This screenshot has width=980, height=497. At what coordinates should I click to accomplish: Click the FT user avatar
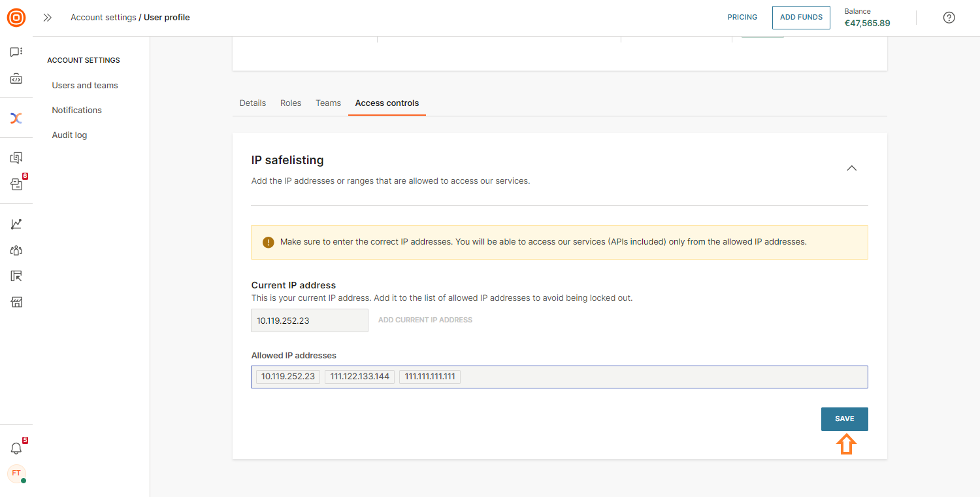pos(16,473)
